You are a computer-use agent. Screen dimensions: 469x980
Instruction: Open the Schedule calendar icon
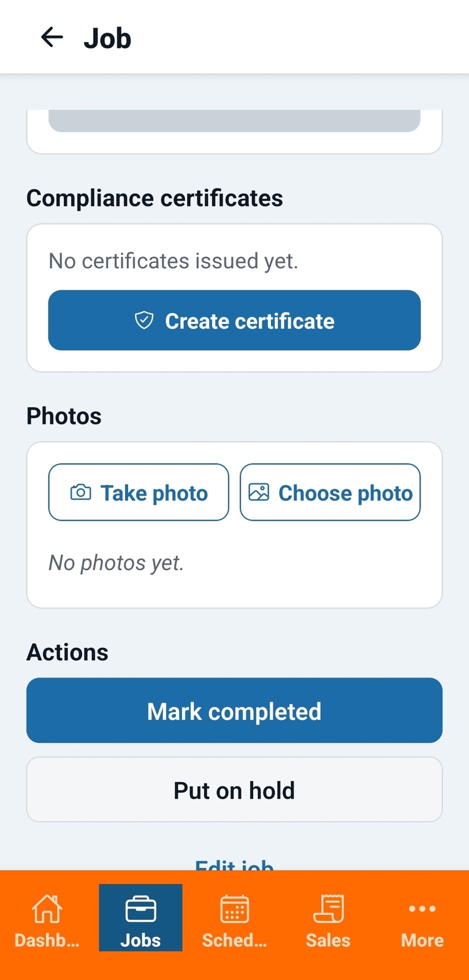coord(235,908)
